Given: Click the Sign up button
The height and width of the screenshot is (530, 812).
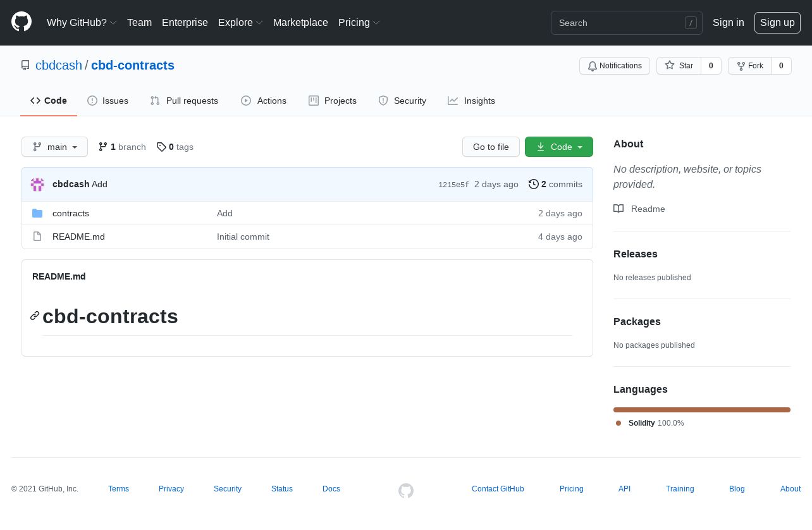Looking at the screenshot, I should click(777, 22).
